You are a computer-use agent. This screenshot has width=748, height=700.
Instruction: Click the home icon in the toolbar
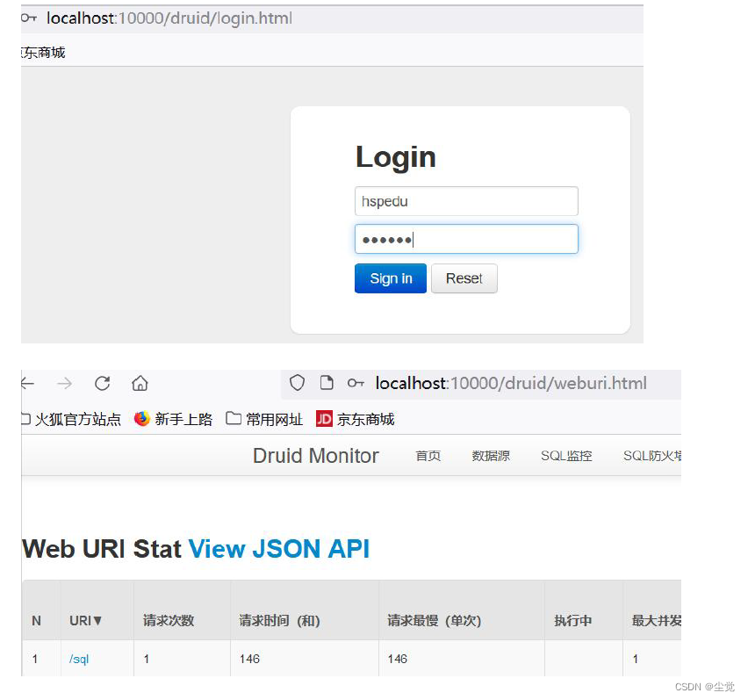140,383
